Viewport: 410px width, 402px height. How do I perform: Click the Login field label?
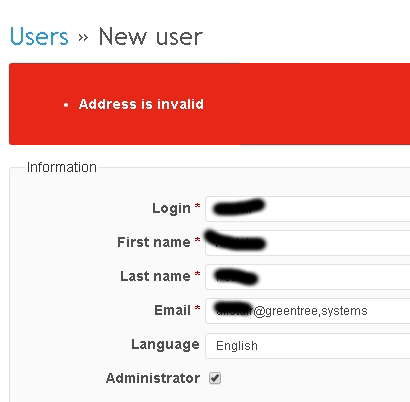[x=171, y=209]
